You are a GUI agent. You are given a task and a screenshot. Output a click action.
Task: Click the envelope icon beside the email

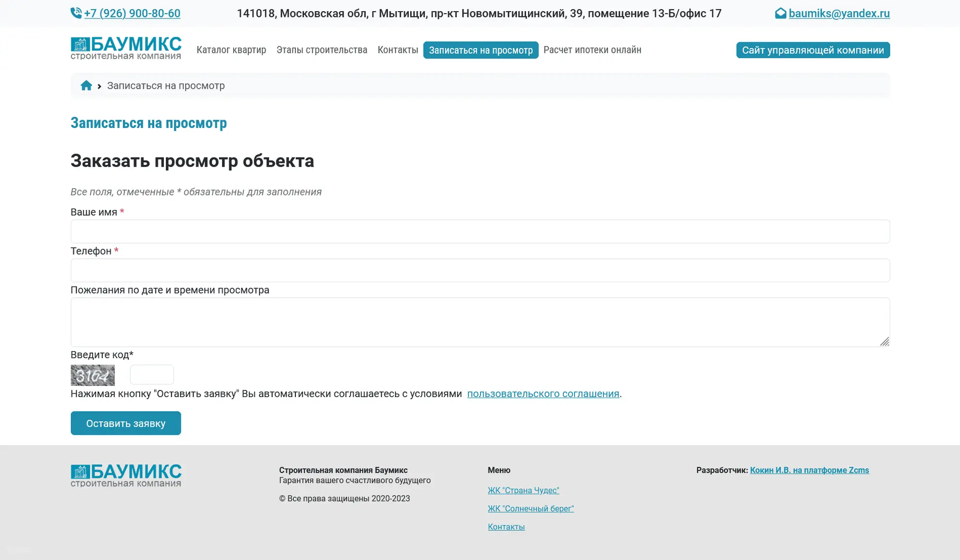pos(780,13)
